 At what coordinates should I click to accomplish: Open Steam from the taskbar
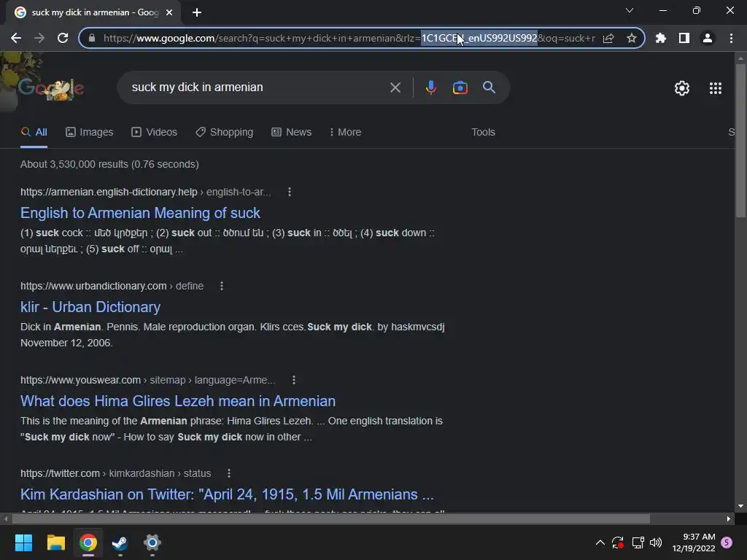click(120, 542)
